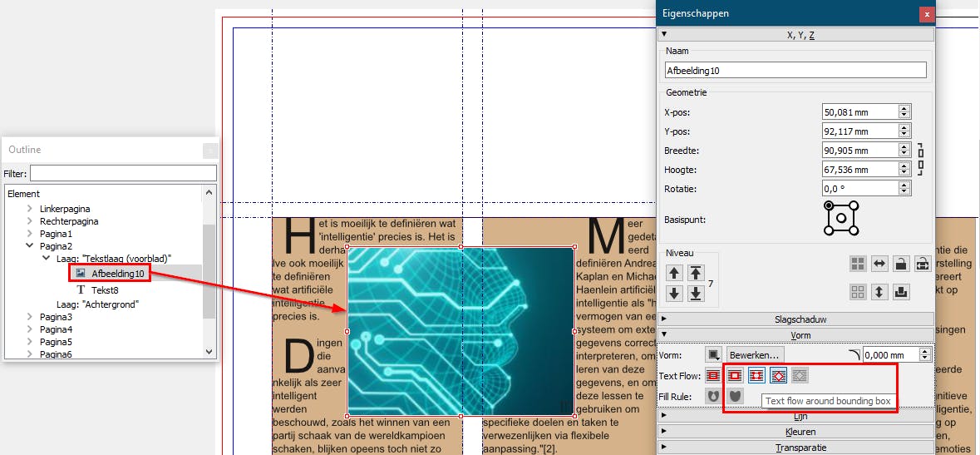Expand Pagina5 in the outline tree

(x=29, y=342)
